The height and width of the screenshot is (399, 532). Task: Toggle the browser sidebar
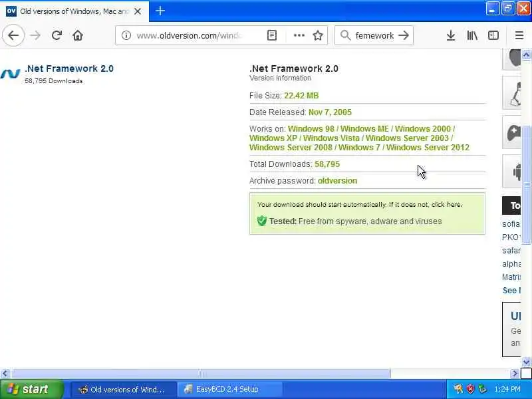pos(493,35)
